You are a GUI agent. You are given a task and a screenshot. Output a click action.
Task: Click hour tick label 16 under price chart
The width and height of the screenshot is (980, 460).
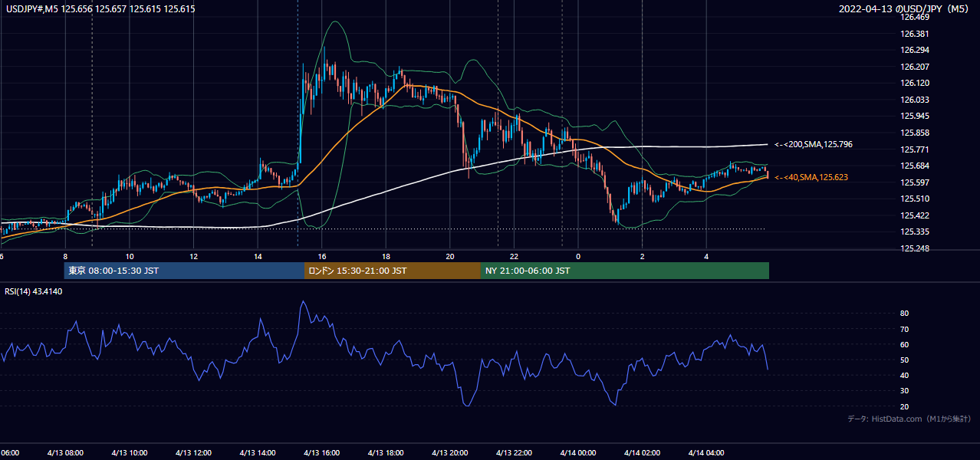[322, 256]
